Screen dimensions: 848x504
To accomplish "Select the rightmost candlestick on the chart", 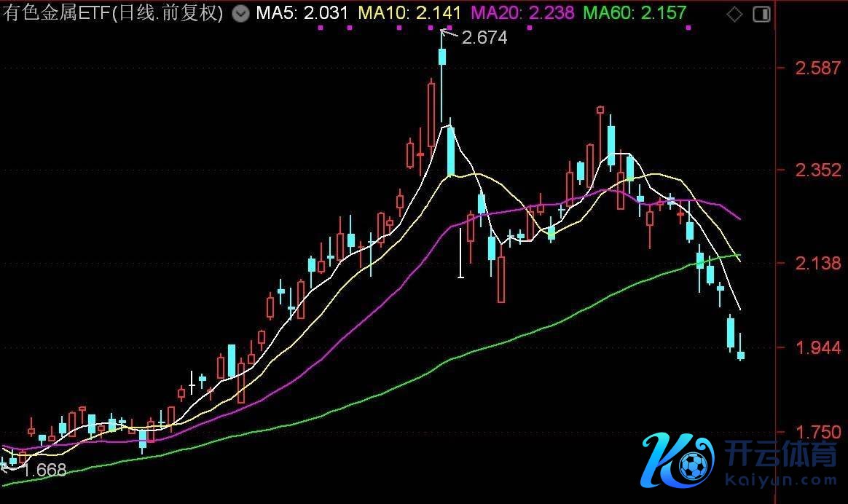I will 741,355.
